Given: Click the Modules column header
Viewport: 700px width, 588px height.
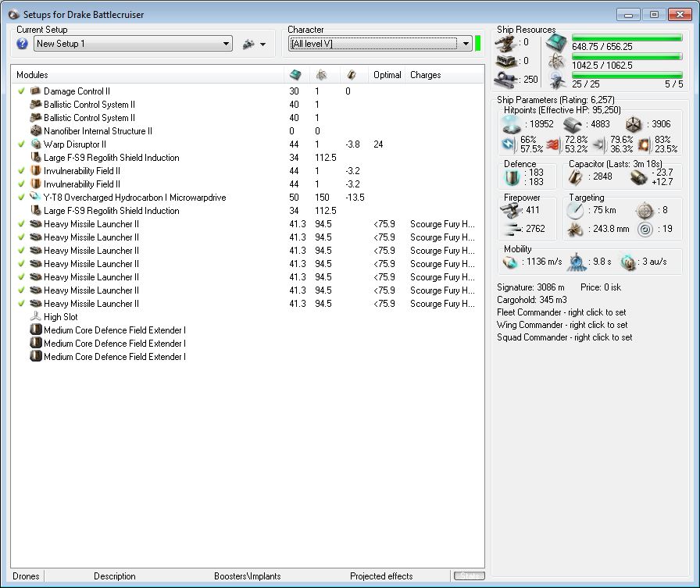Looking at the screenshot, I should [x=32, y=75].
